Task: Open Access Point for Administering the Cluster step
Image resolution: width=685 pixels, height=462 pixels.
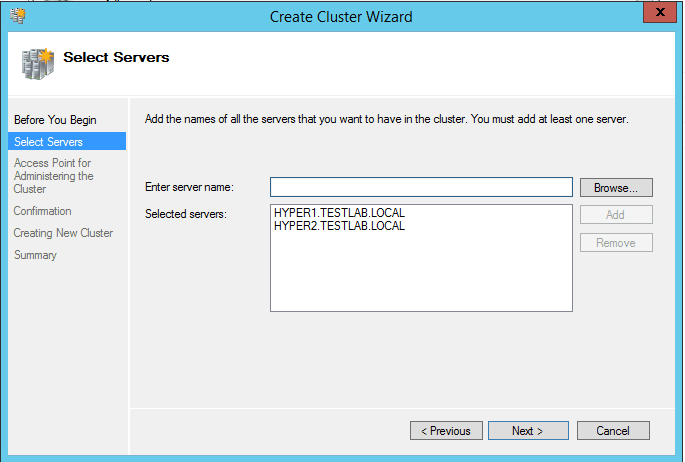Action: [53, 176]
